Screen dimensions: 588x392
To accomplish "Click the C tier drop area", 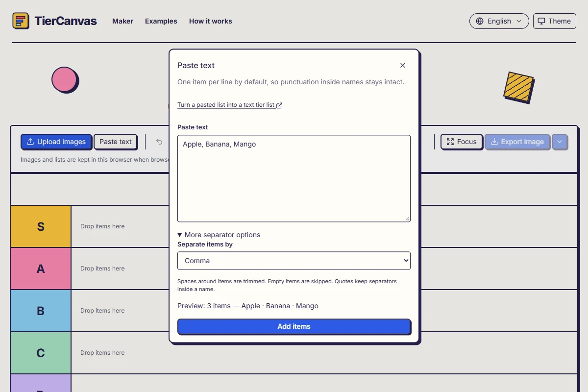I will pyautogui.click(x=324, y=353).
